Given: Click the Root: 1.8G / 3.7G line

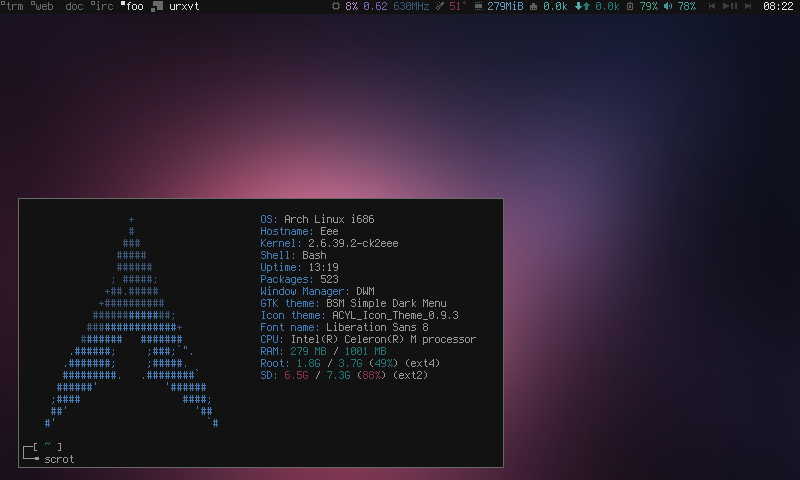Looking at the screenshot, I should [x=350, y=363].
